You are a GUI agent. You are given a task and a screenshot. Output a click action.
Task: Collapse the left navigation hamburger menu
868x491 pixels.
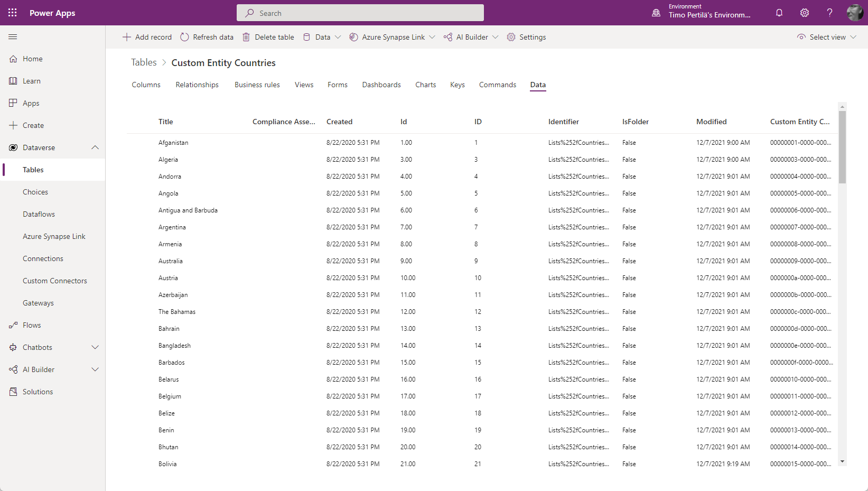coord(13,37)
